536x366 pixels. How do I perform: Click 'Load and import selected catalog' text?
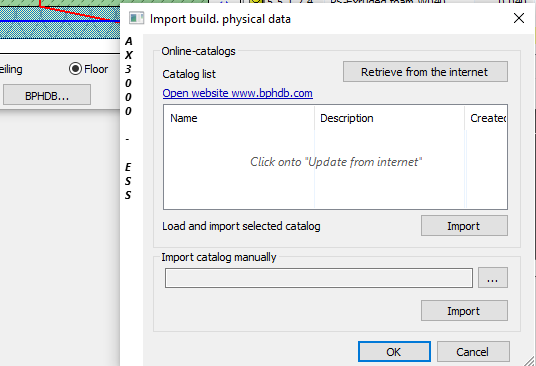tap(241, 226)
